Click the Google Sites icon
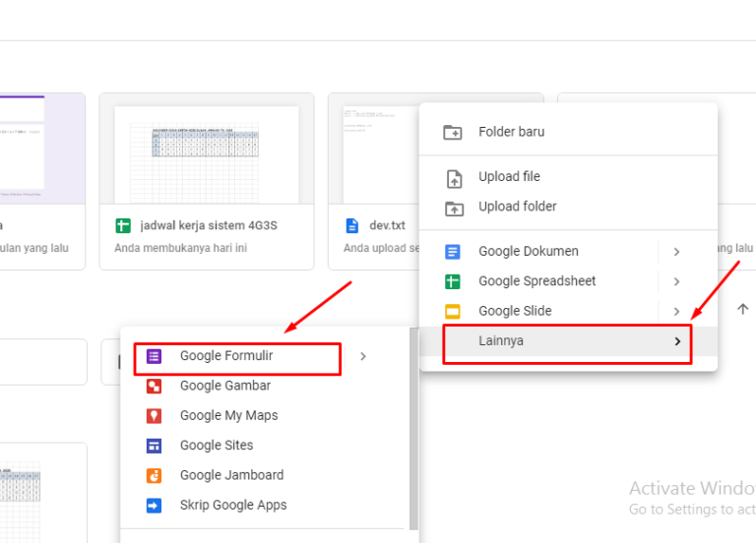Screen dimensions: 756x543 [154, 446]
